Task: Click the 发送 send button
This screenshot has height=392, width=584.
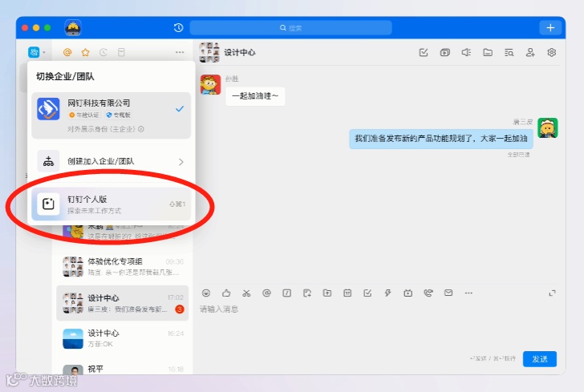Action: 540,359
